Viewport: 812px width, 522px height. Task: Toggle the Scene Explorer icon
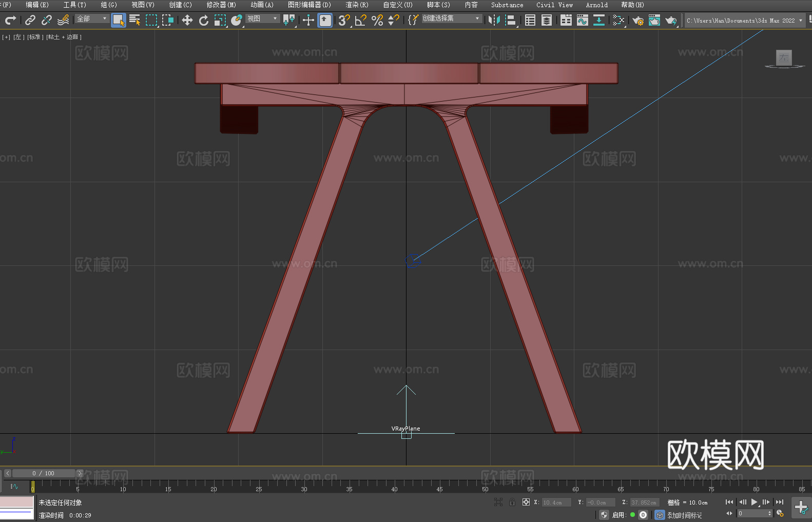pos(530,20)
